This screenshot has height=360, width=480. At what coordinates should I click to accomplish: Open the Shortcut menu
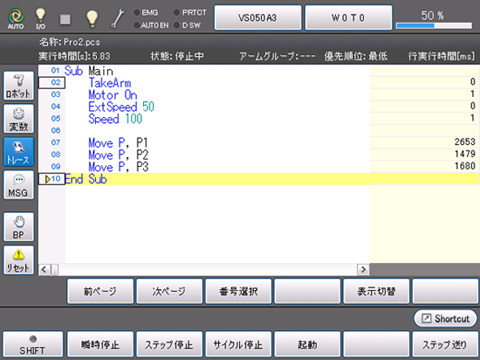445,318
